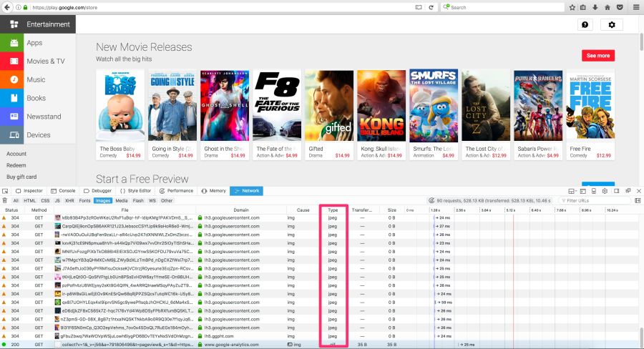Toggle the Fonts request filter
Viewport: 644px width, 349px height.
tap(84, 201)
